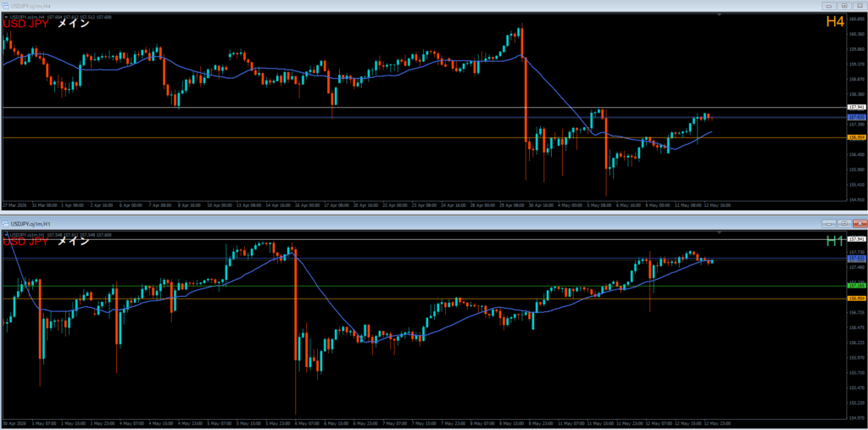The image size is (868, 430).
Task: Click the green H1 timeframe label
Action: pyautogui.click(x=835, y=241)
